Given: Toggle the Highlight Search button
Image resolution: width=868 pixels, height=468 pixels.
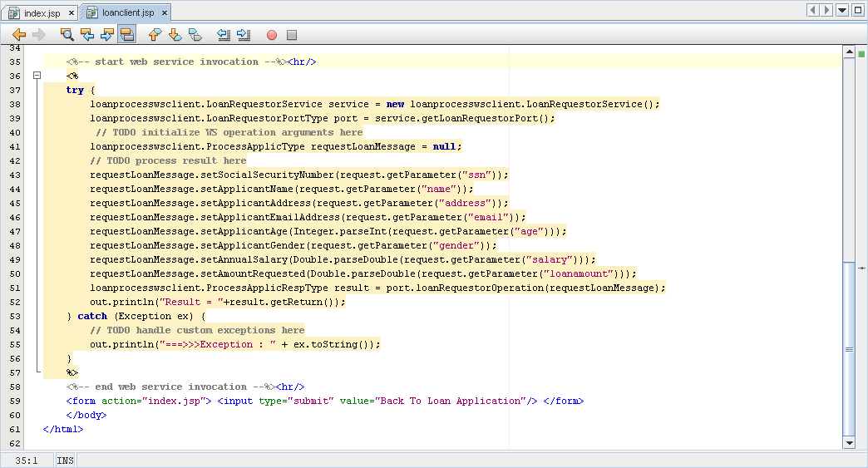Looking at the screenshot, I should tap(126, 35).
